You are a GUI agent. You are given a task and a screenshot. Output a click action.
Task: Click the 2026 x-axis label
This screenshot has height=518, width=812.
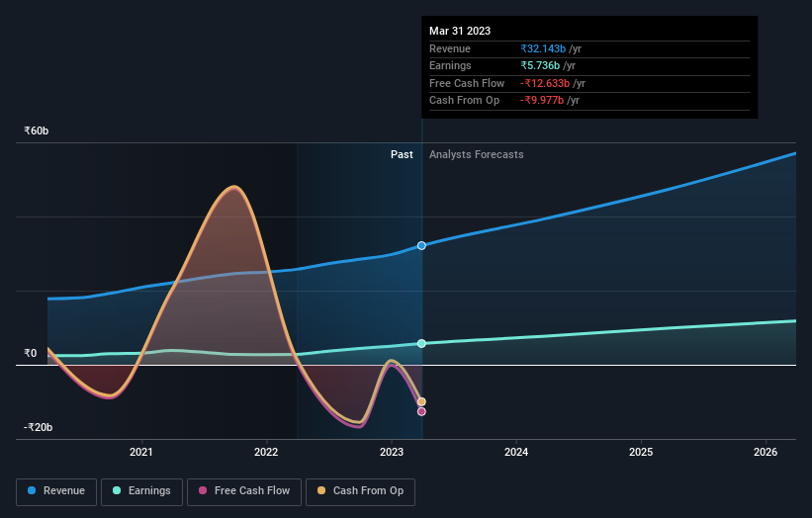(766, 453)
